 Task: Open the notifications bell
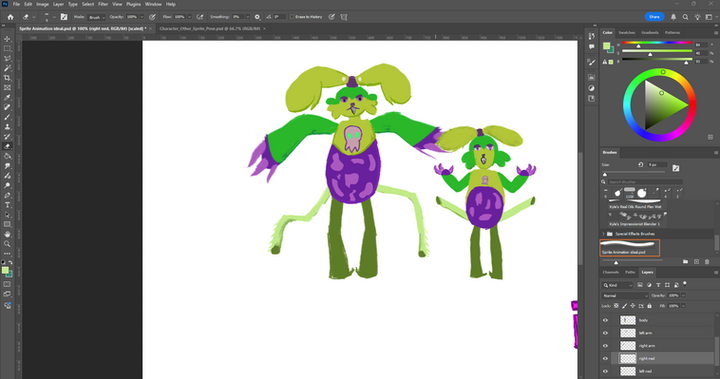(673, 17)
